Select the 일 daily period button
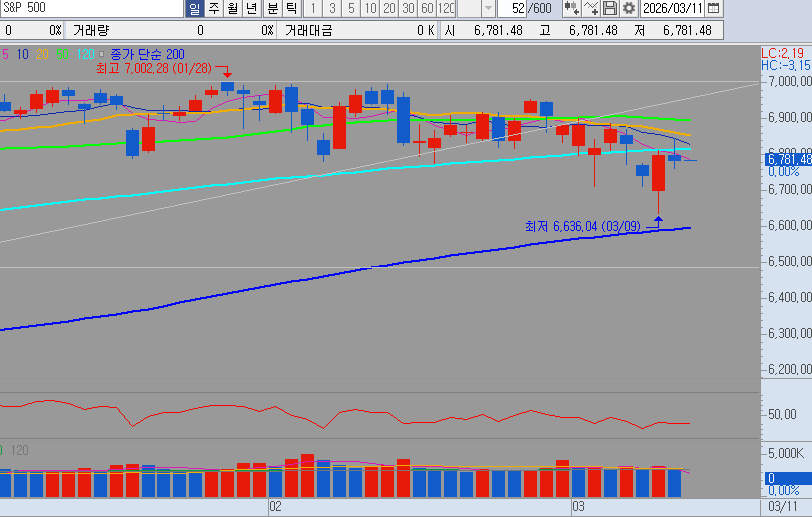The height and width of the screenshot is (517, 812). click(195, 8)
